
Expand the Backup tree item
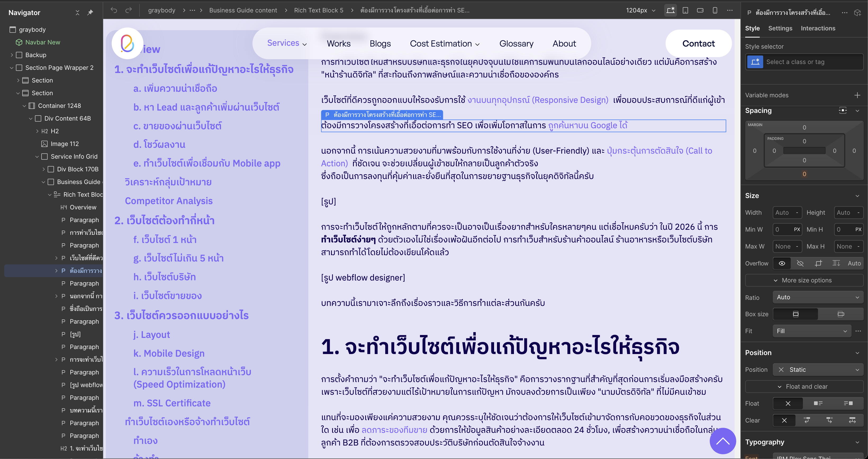pyautogui.click(x=12, y=55)
